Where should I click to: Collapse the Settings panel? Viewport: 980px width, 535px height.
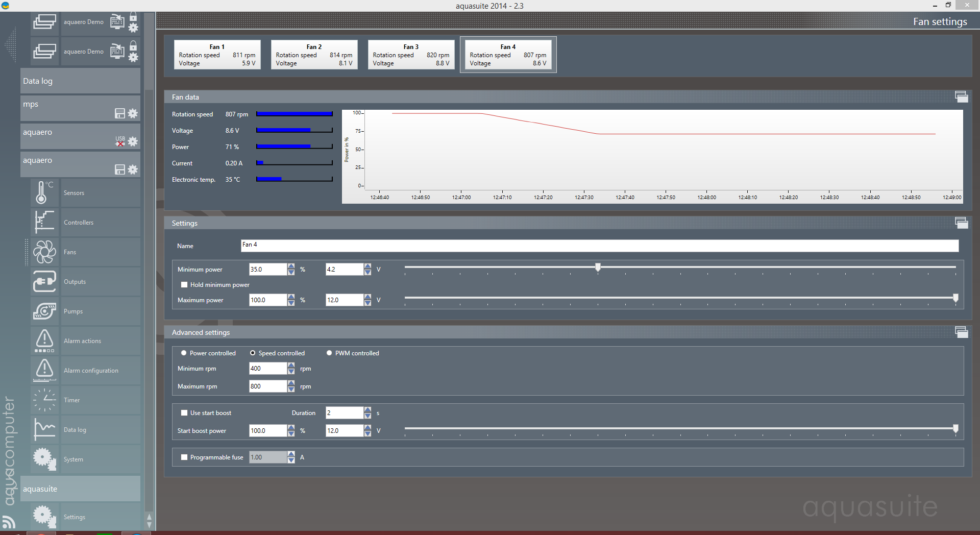961,223
